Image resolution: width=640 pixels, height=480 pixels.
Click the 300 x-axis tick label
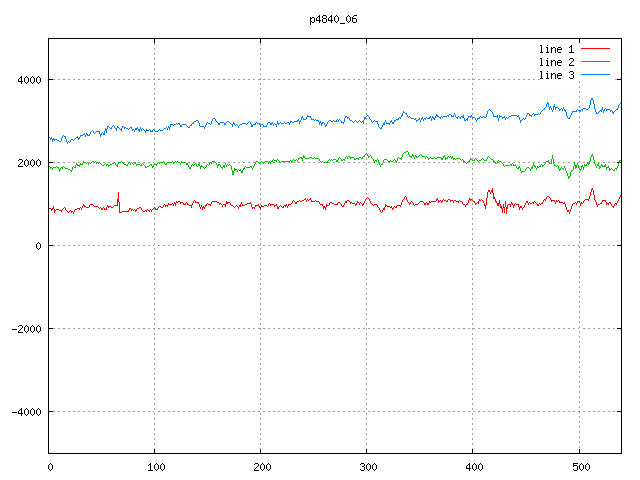368,467
